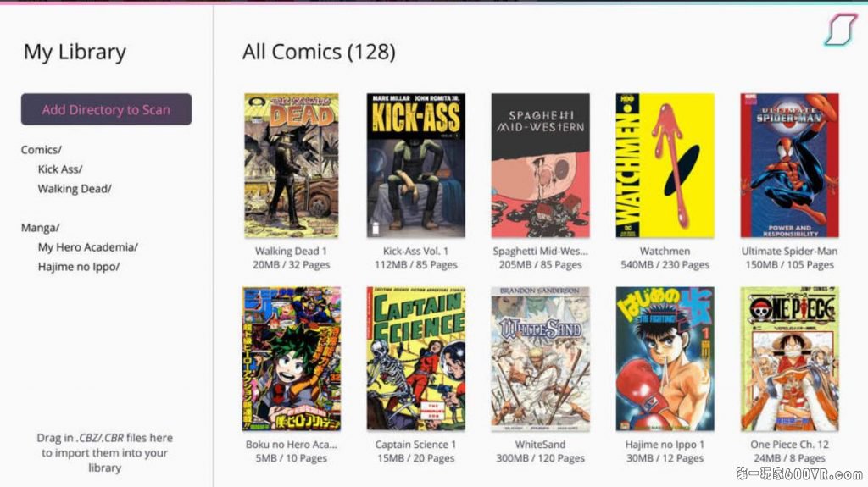Open the Hajime no Ippo 1 cover
Image resolution: width=868 pixels, height=487 pixels.
click(x=665, y=358)
